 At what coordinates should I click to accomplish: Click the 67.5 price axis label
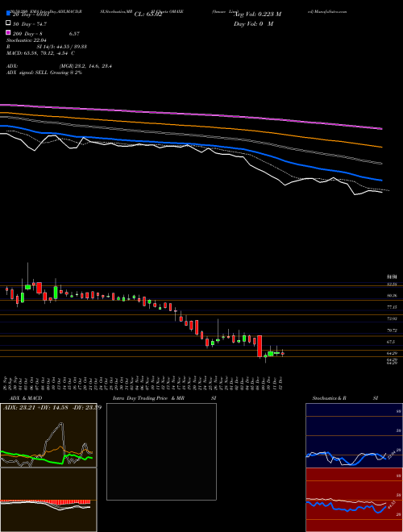(391, 342)
